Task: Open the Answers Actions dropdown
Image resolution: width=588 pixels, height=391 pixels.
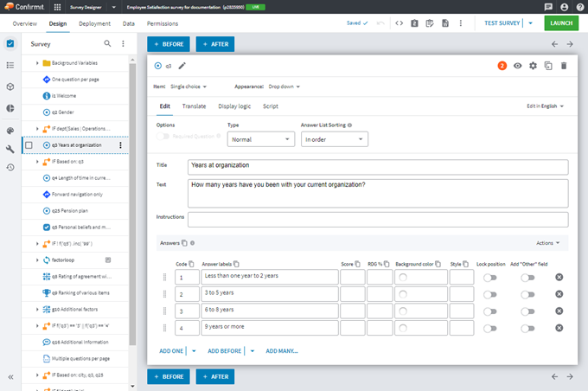Action: tap(547, 243)
